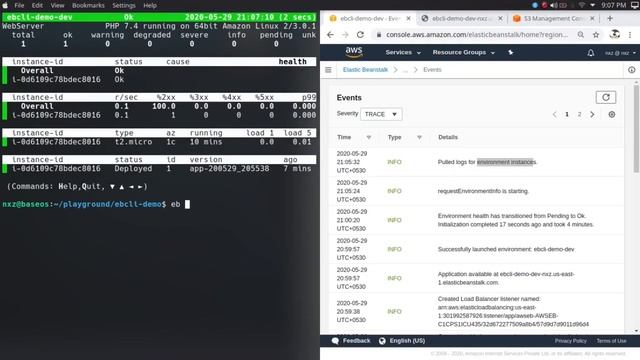Open the Apple menu icon
This screenshot has width=640, height=360.
click(x=5, y=5)
